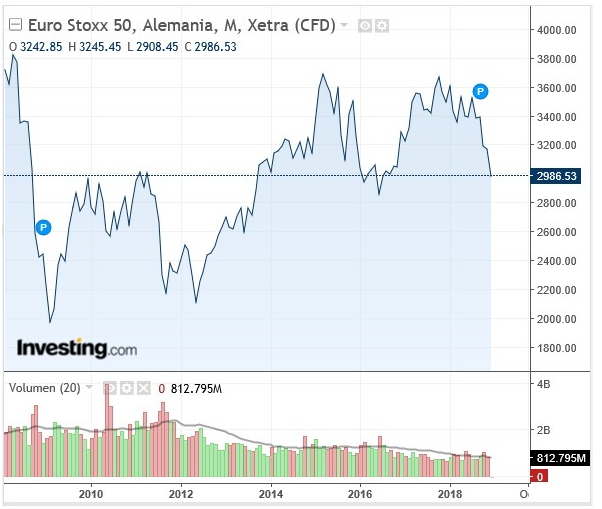Toggle visibility of the Volumen indicator
This screenshot has height=509, width=602.
(111, 387)
